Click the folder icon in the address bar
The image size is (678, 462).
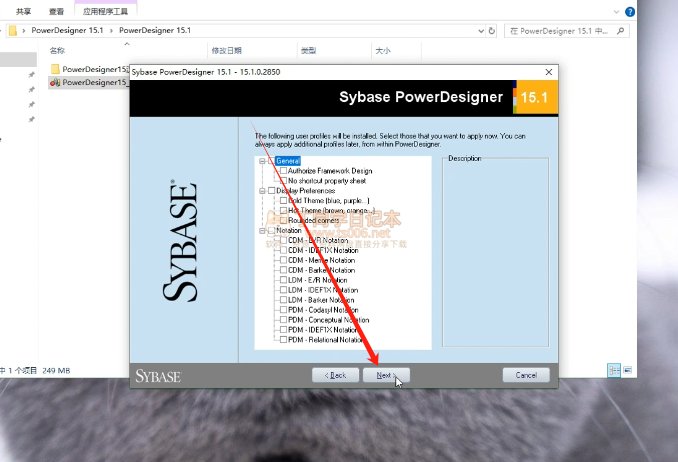click(12, 30)
